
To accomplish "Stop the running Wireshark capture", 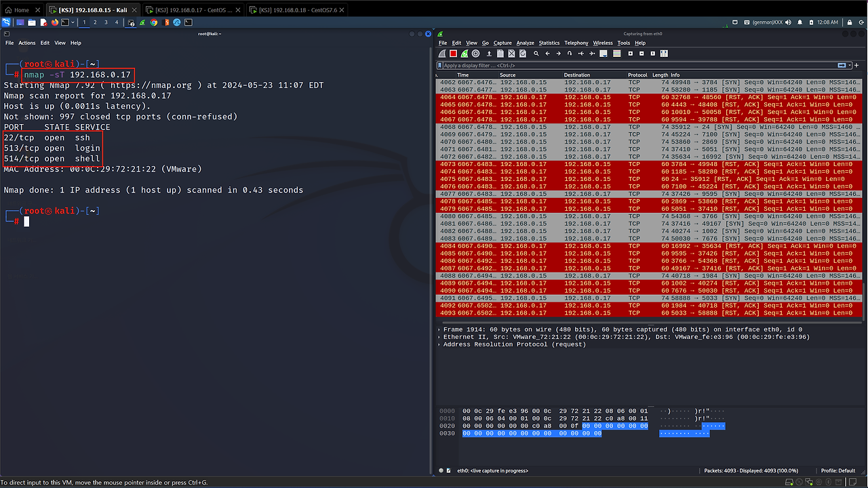I will (x=453, y=54).
